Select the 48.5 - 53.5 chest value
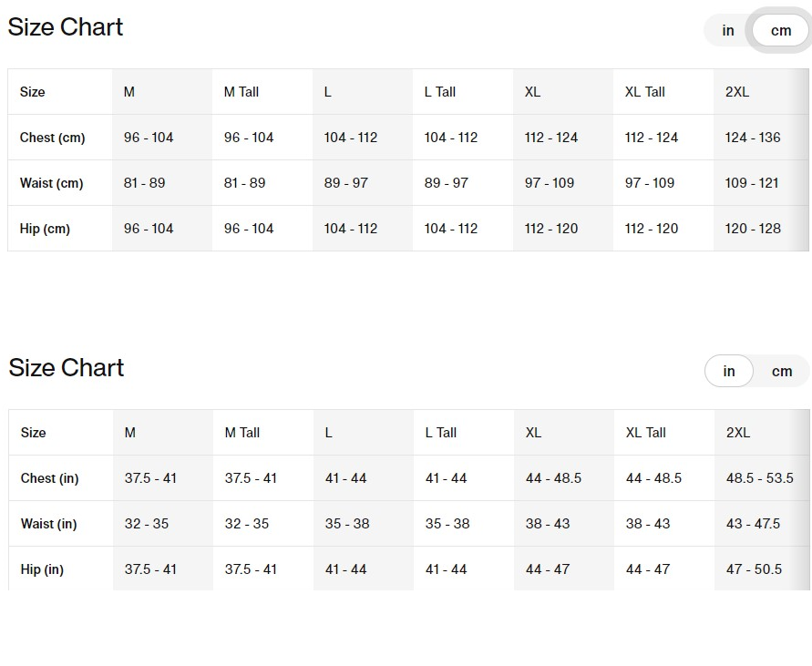The image size is (812, 666). pyautogui.click(x=759, y=478)
